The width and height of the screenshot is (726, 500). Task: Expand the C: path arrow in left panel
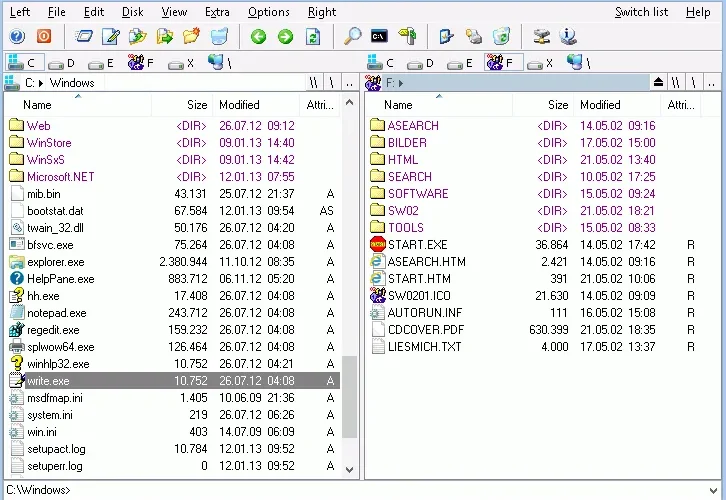[x=41, y=83]
